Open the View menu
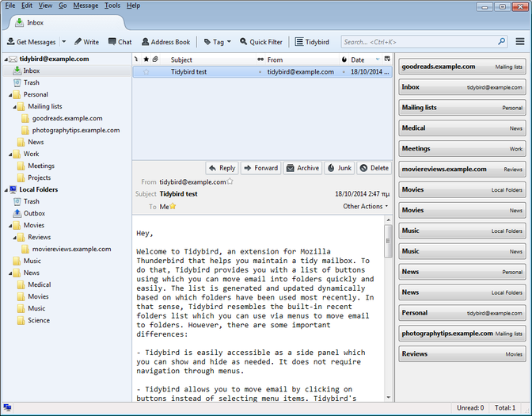532x416 pixels. click(x=45, y=6)
